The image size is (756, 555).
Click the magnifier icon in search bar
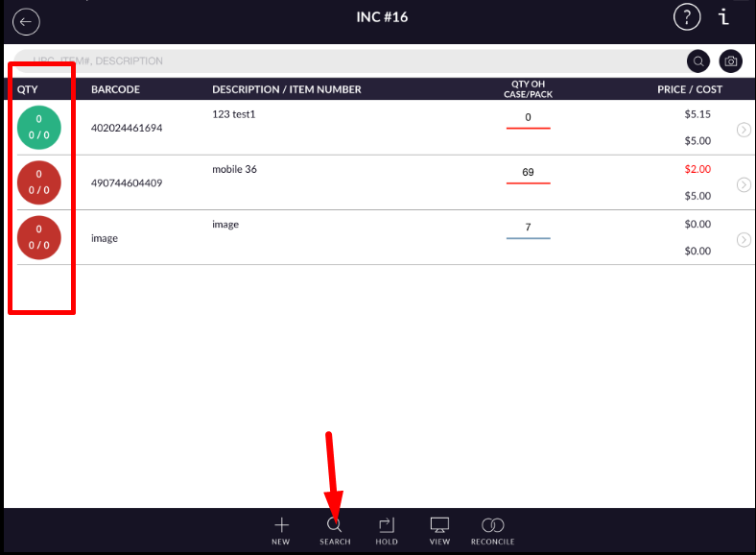coord(699,61)
